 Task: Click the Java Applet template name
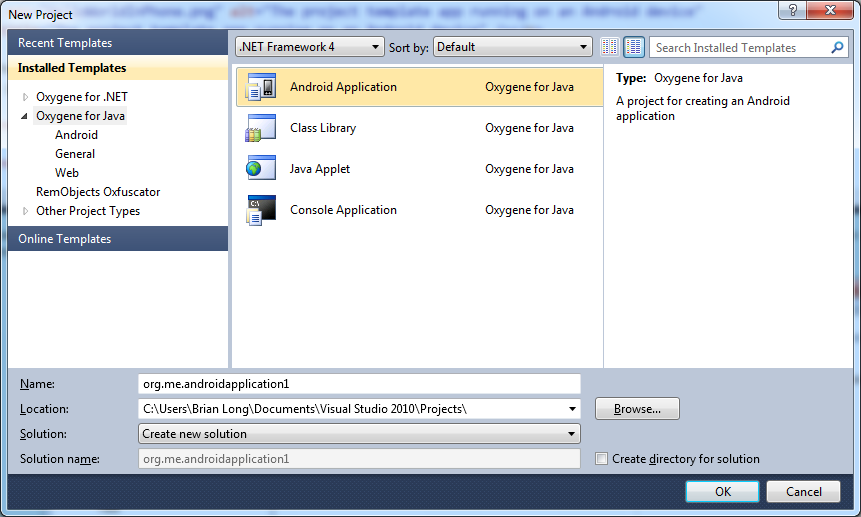click(320, 169)
